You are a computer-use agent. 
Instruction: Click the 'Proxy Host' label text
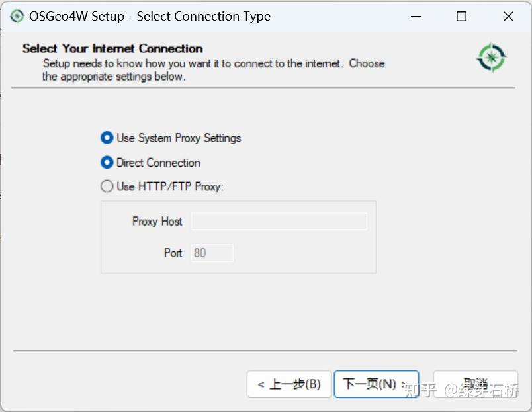(x=157, y=221)
